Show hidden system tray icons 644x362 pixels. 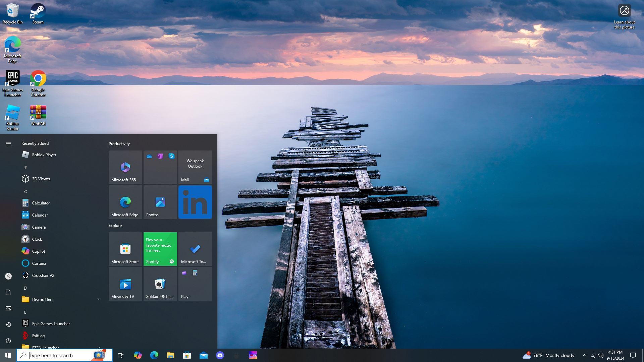coord(584,355)
